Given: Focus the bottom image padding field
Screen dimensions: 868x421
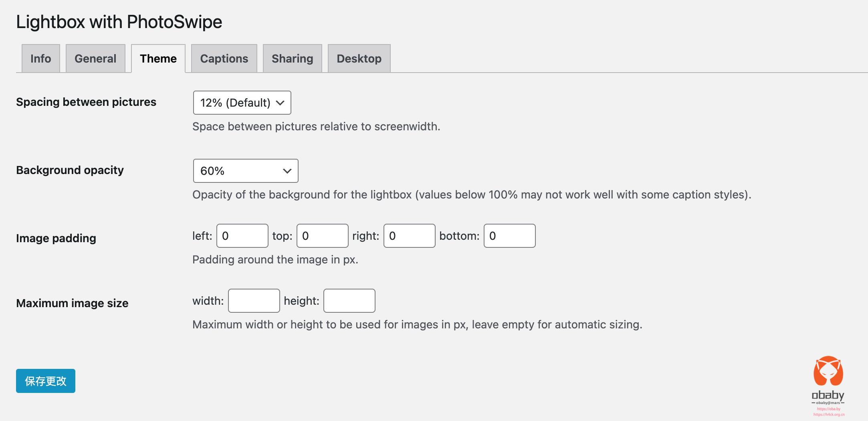Looking at the screenshot, I should [x=510, y=236].
